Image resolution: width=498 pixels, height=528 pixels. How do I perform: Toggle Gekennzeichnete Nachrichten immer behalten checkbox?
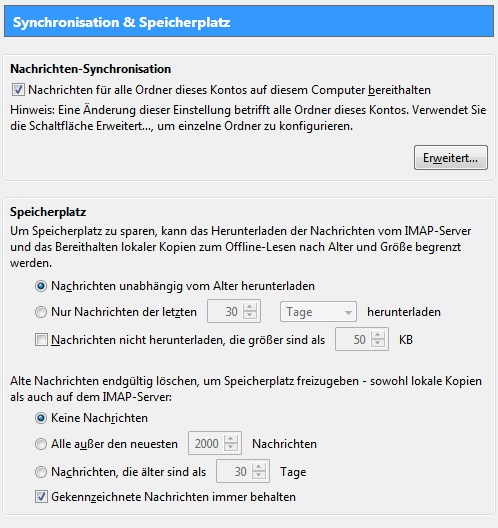(41, 497)
